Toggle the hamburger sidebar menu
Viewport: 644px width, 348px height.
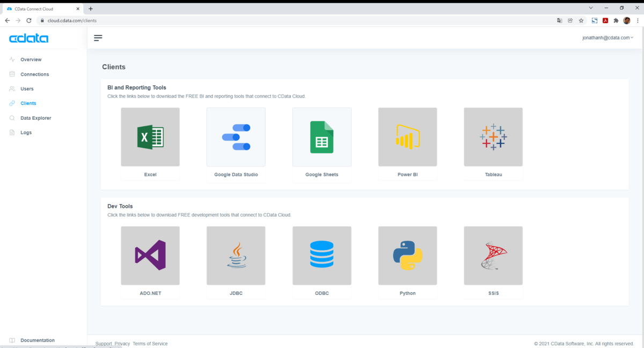click(98, 38)
